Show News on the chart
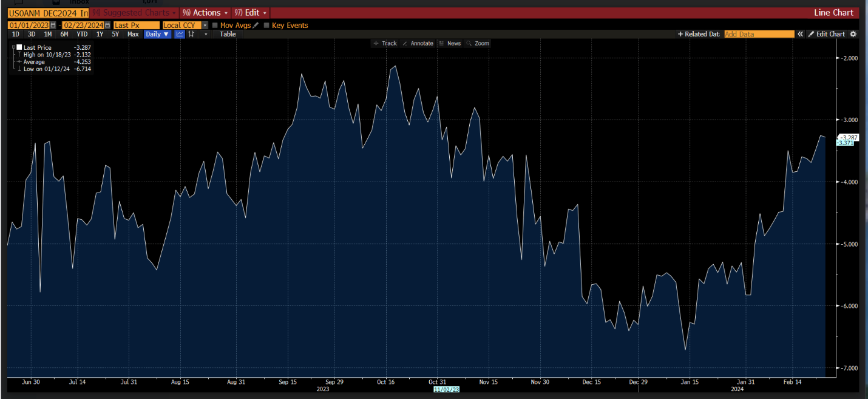Screen dimensions: 868x399 (x=450, y=43)
